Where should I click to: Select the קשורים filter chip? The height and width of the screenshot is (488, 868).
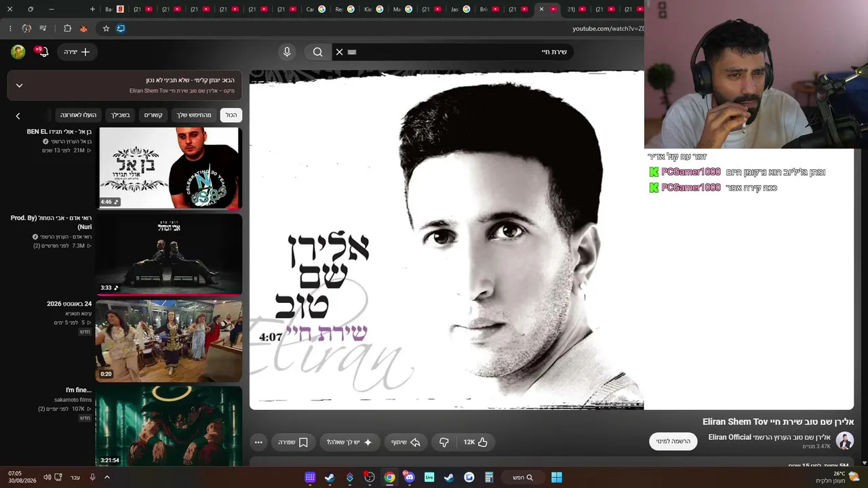click(x=153, y=115)
